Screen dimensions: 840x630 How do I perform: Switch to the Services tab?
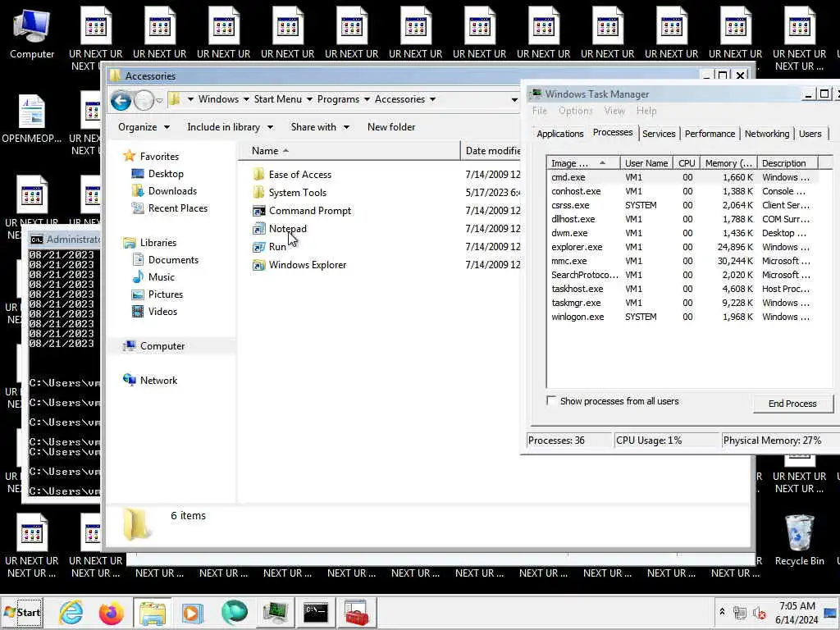659,134
